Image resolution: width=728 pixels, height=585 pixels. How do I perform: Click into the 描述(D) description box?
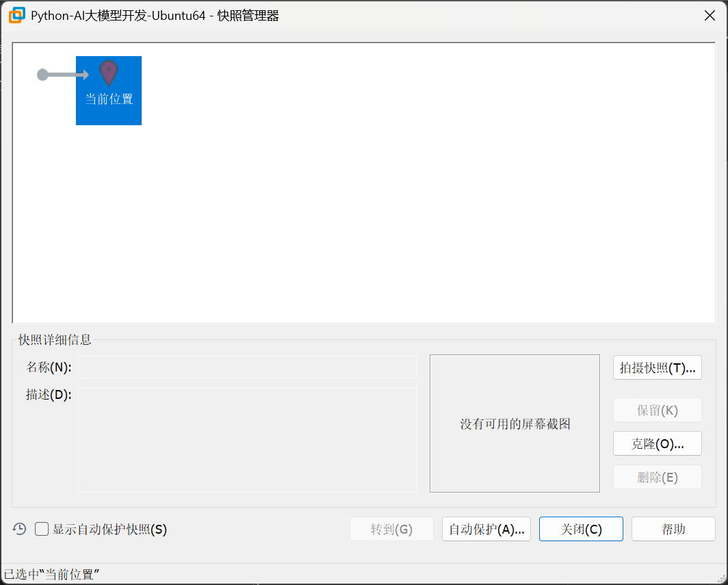click(x=247, y=440)
